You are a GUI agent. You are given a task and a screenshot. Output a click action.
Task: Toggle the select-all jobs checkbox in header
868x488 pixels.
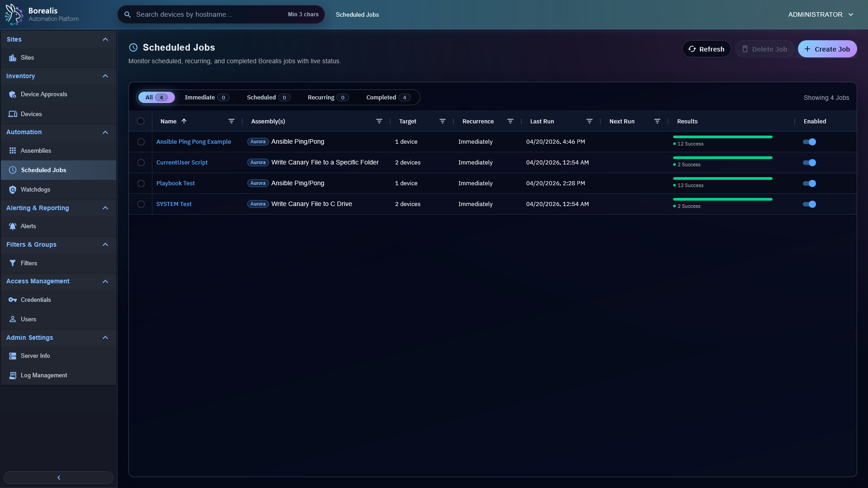pyautogui.click(x=141, y=121)
